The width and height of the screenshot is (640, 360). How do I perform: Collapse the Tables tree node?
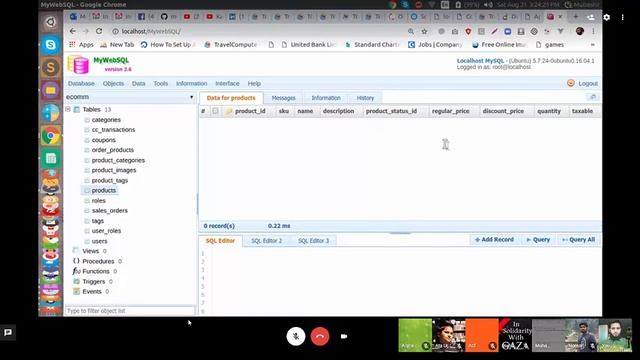[x=68, y=109]
